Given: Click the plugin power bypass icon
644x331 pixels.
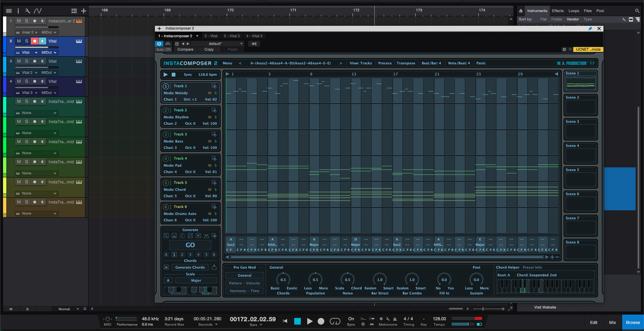Looking at the screenshot, I should click(x=159, y=44).
